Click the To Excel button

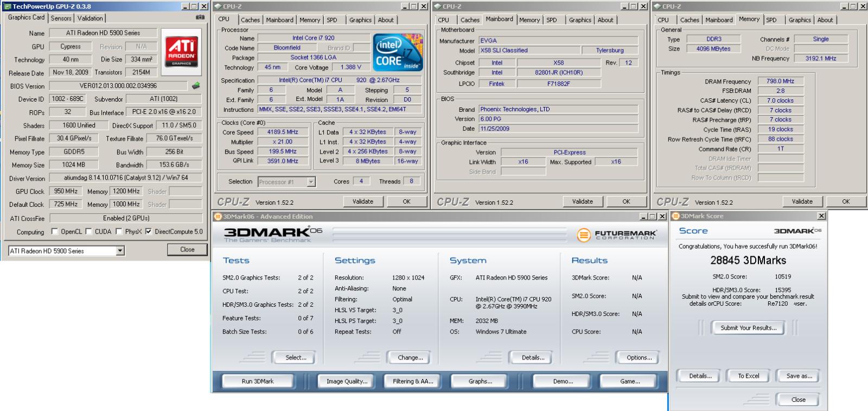[748, 376]
